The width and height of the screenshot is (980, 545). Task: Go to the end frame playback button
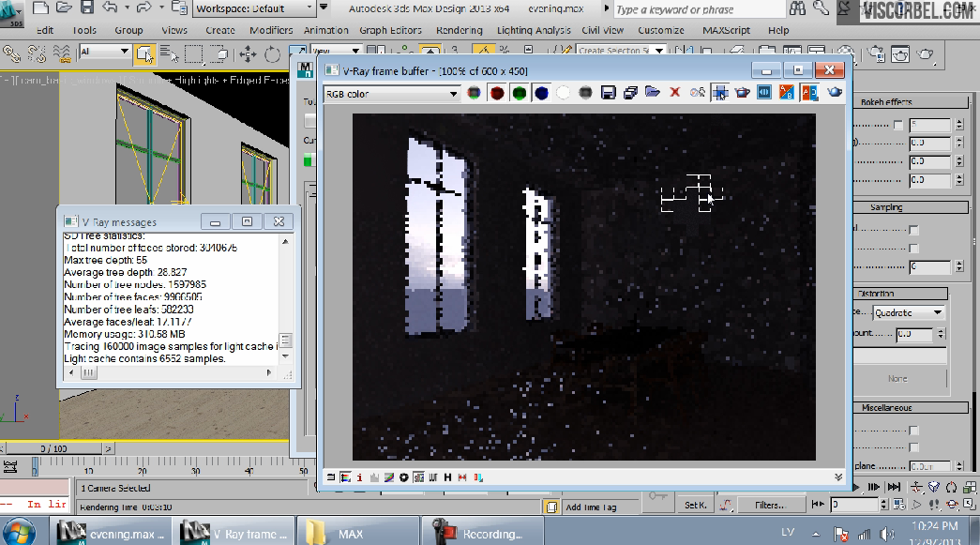coord(895,487)
